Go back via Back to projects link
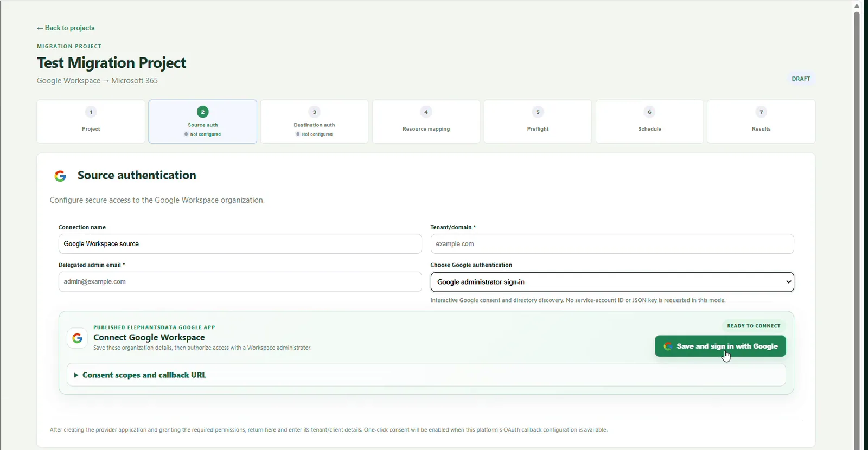Screen dimensions: 868x450 point(66,28)
